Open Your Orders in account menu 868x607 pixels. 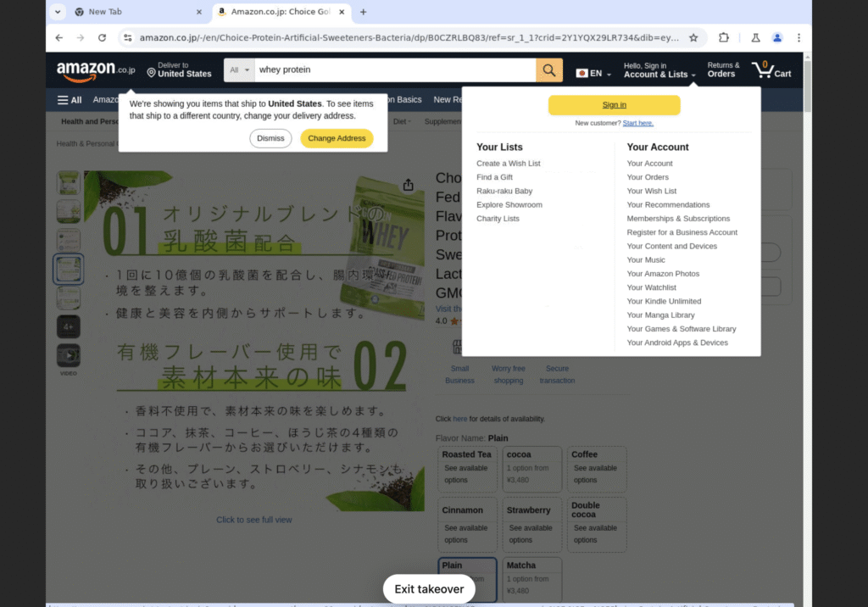click(x=648, y=177)
